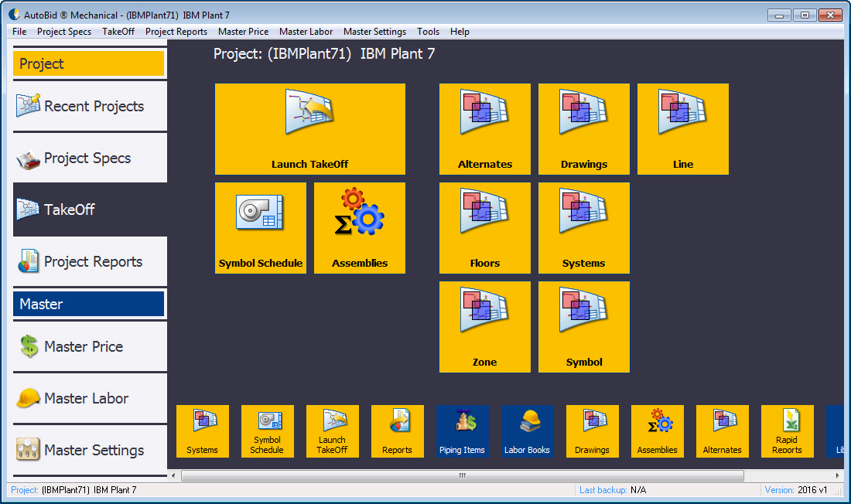This screenshot has height=504, width=851.
Task: Select Recent Projects in the sidebar
Action: [88, 107]
